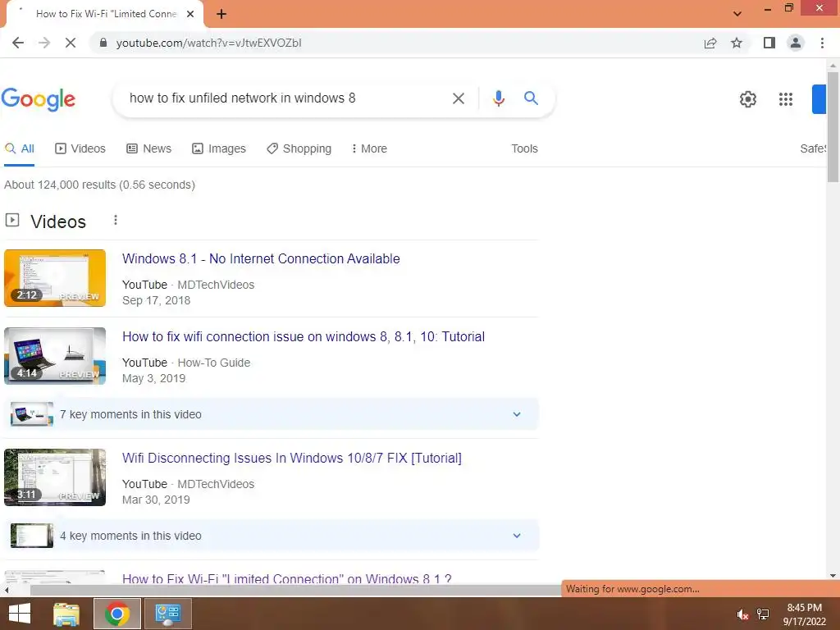Open the Chrome side panel icon
The width and height of the screenshot is (840, 630).
coord(769,43)
